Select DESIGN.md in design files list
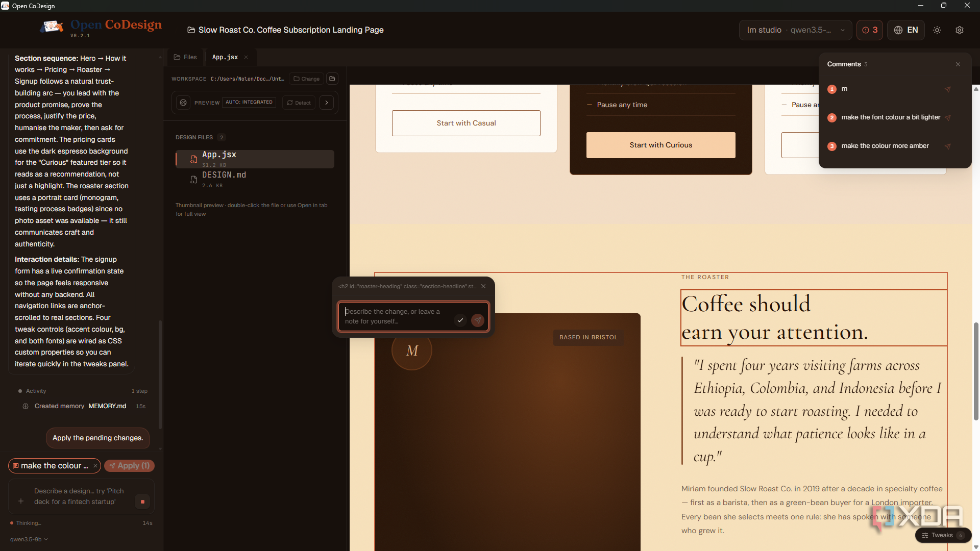Screen dimensions: 980x551 [255, 179]
